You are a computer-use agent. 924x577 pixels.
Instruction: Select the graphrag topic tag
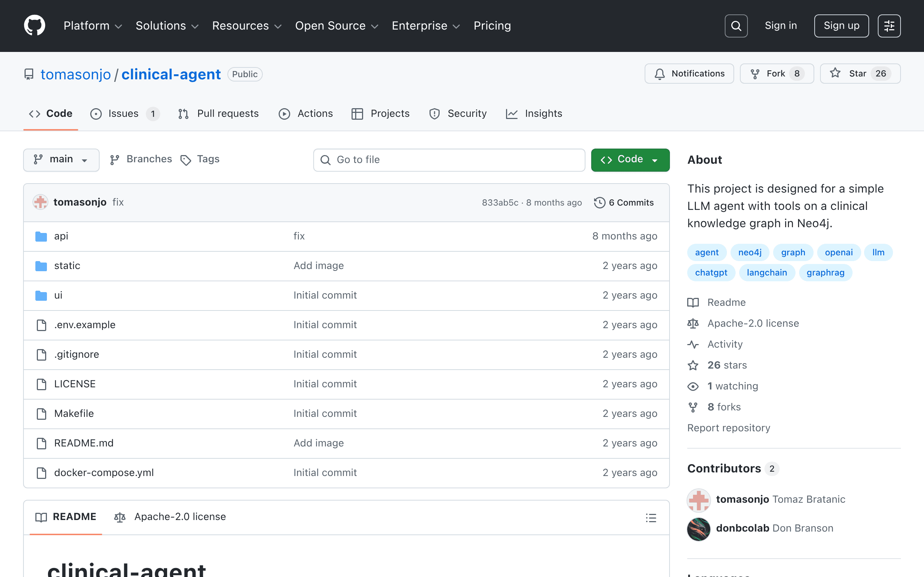[x=825, y=273]
